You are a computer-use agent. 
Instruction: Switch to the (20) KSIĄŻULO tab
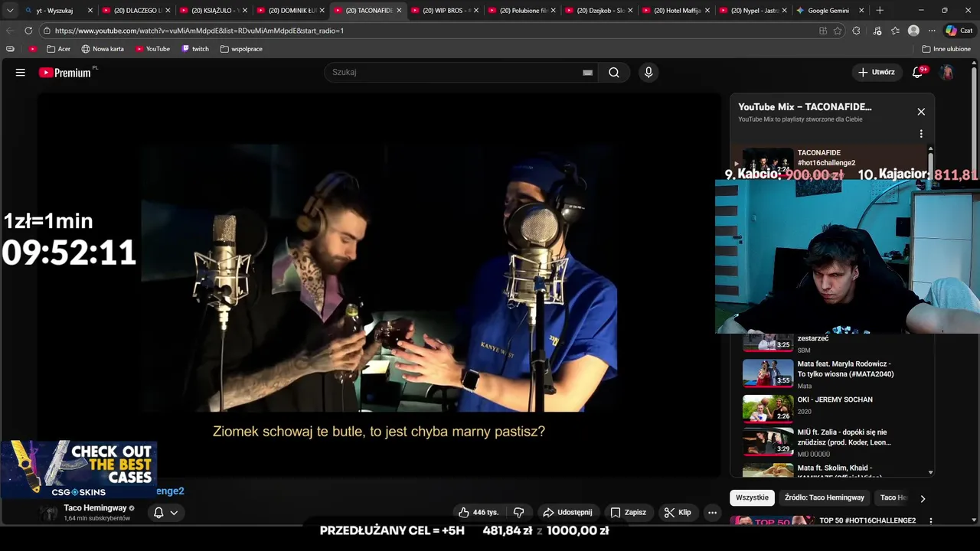point(214,11)
